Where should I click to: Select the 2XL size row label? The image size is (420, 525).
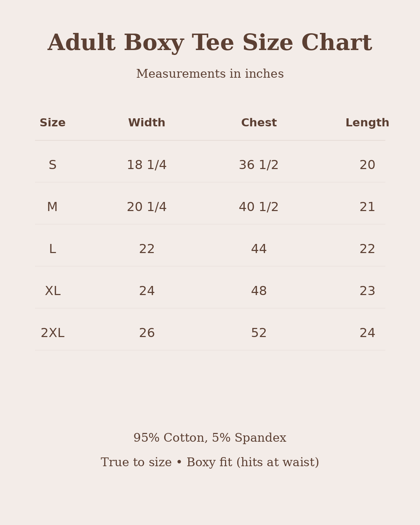click(x=52, y=333)
